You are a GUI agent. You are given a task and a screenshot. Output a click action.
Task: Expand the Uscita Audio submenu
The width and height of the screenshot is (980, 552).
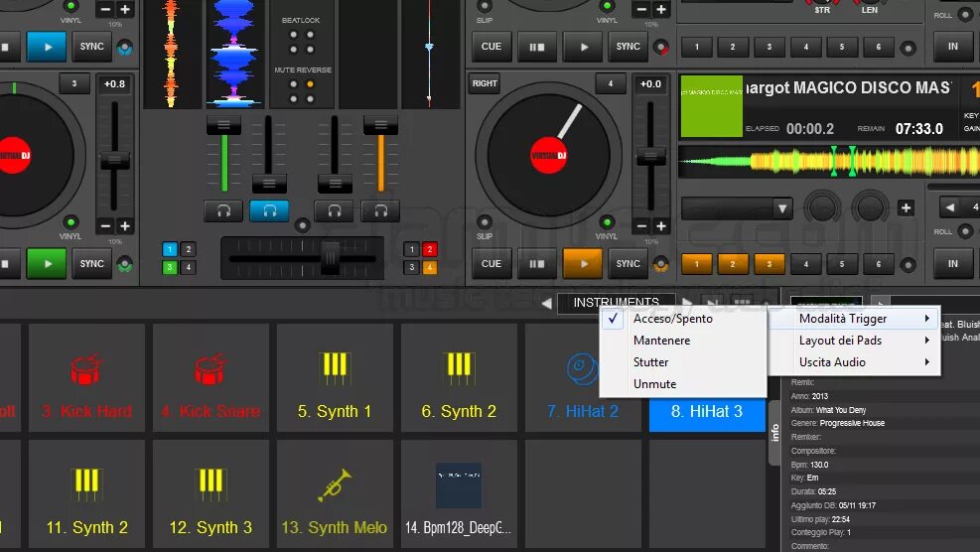854,362
